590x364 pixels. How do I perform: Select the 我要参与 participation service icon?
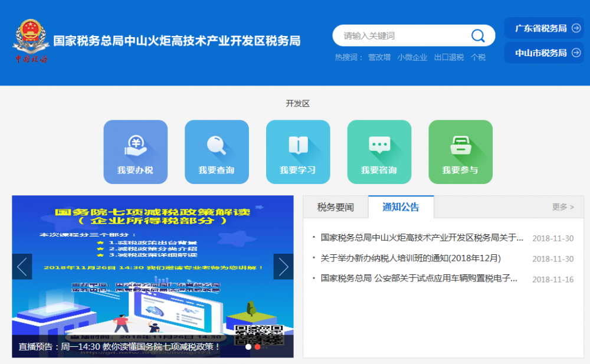pos(460,152)
